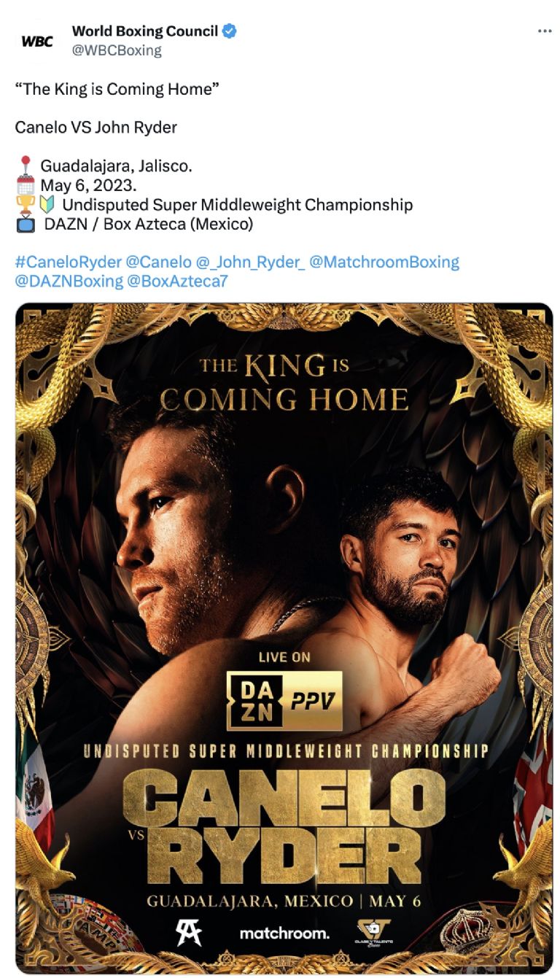Click the red location pin emoji
Image resolution: width=560 pixels, height=978 pixels.
point(26,166)
